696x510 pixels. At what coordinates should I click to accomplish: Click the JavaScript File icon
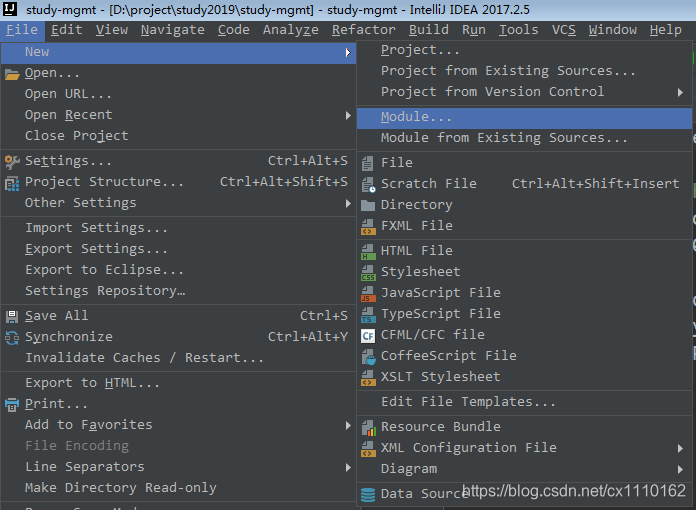point(368,294)
